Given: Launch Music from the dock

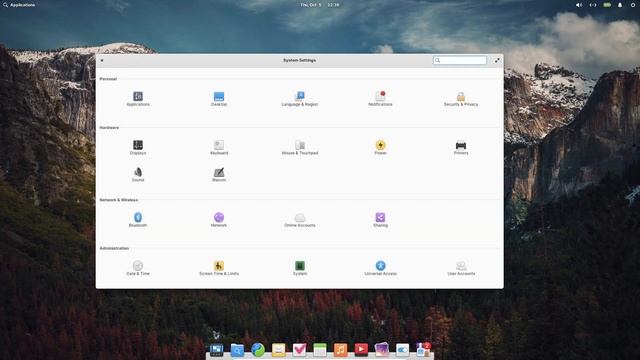Looking at the screenshot, I should [340, 350].
